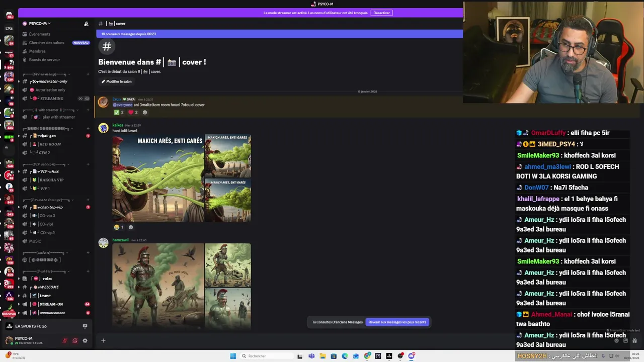Collapse the Private lounge category

(49, 200)
